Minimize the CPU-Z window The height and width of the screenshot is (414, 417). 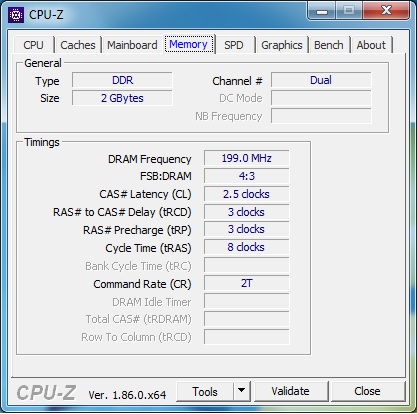[321, 11]
